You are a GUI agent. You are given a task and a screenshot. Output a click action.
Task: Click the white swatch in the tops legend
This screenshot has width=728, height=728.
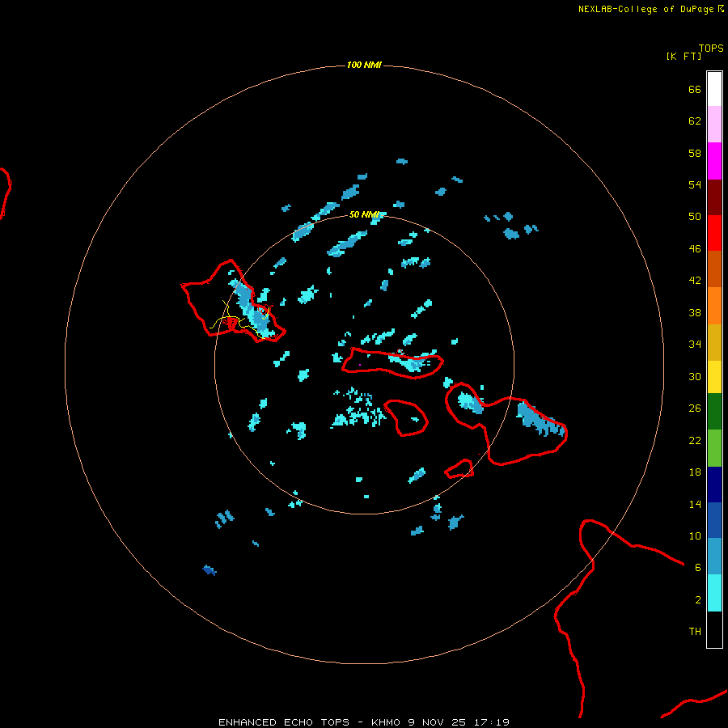pos(714,89)
